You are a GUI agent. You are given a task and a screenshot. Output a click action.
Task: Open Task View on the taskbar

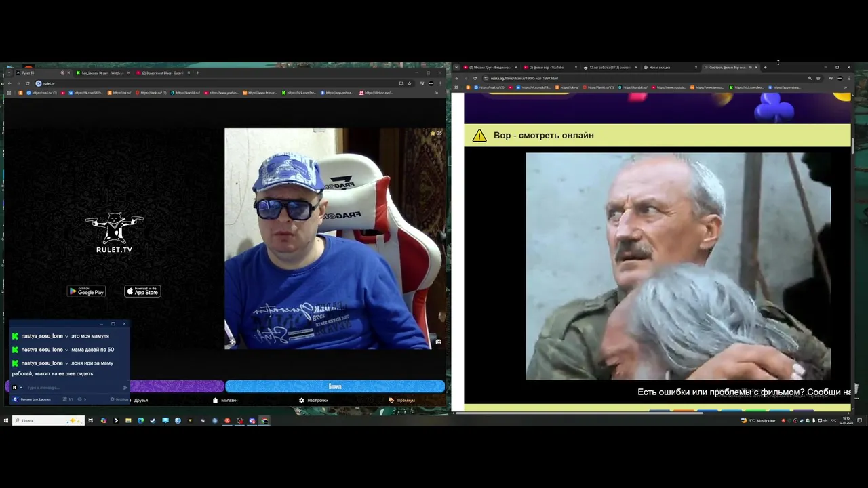point(91,420)
